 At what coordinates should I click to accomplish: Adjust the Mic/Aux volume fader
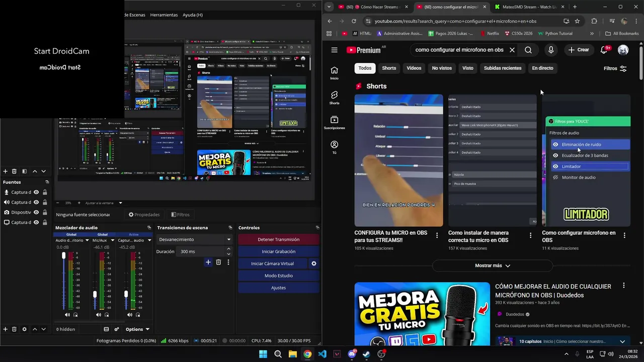pos(95,294)
